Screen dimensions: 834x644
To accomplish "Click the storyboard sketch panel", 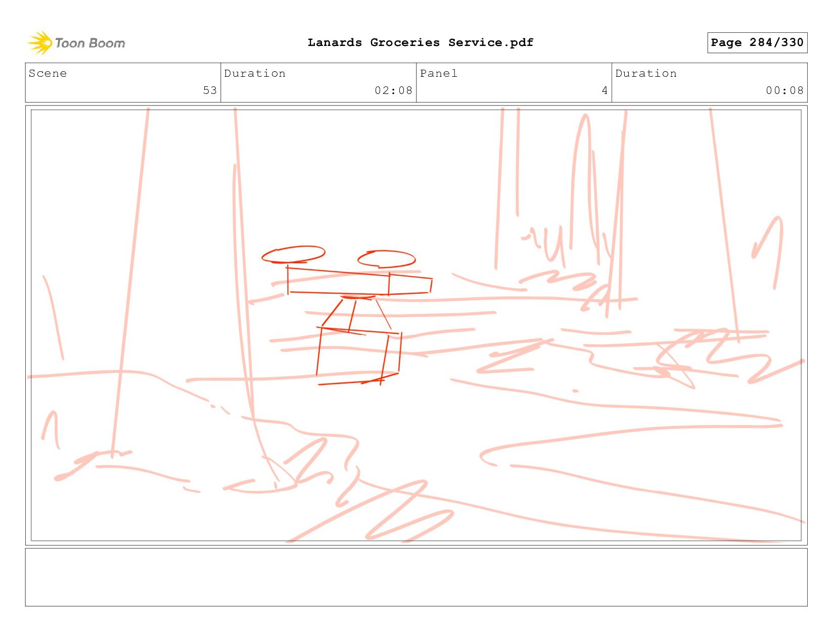I will point(416,325).
